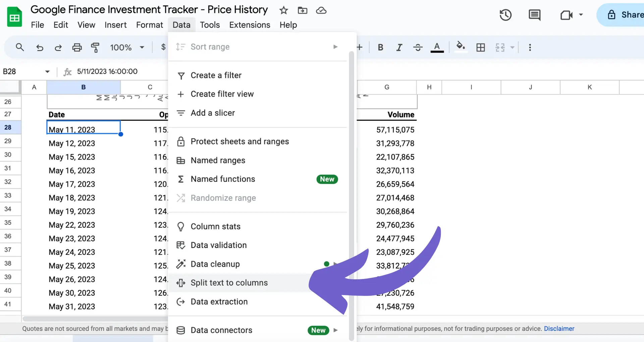Expand video call options arrow
The image size is (644, 342).
point(581,15)
